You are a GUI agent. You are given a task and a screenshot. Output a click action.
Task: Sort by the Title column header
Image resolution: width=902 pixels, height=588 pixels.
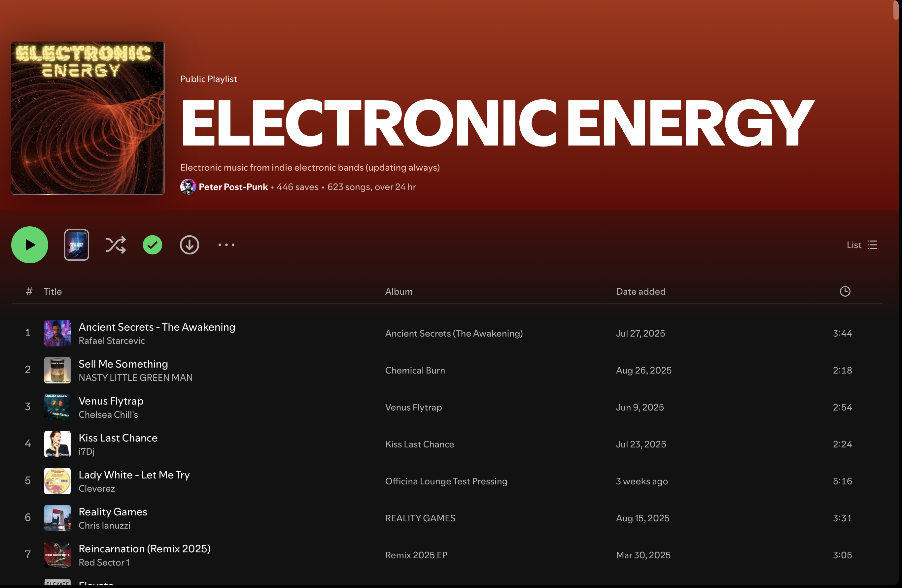coord(53,291)
